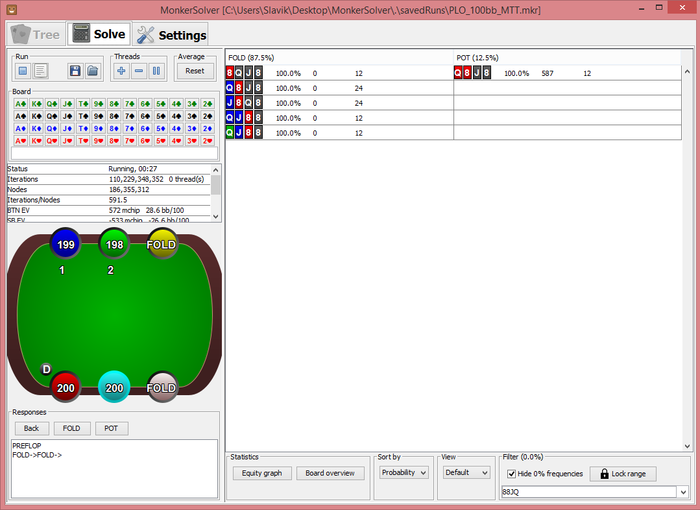
Task: Toggle the 5 of clubs board card
Action: pyautogui.click(x=161, y=104)
